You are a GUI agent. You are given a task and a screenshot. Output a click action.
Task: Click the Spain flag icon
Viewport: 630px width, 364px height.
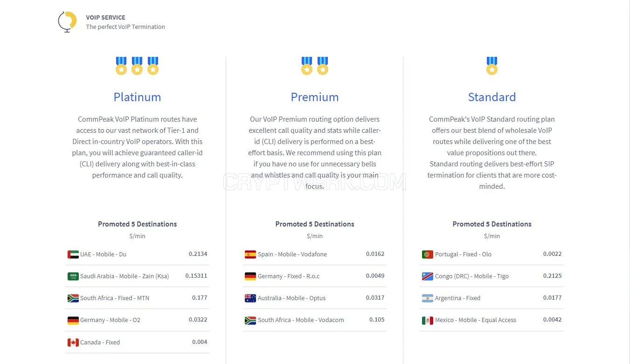(250, 254)
